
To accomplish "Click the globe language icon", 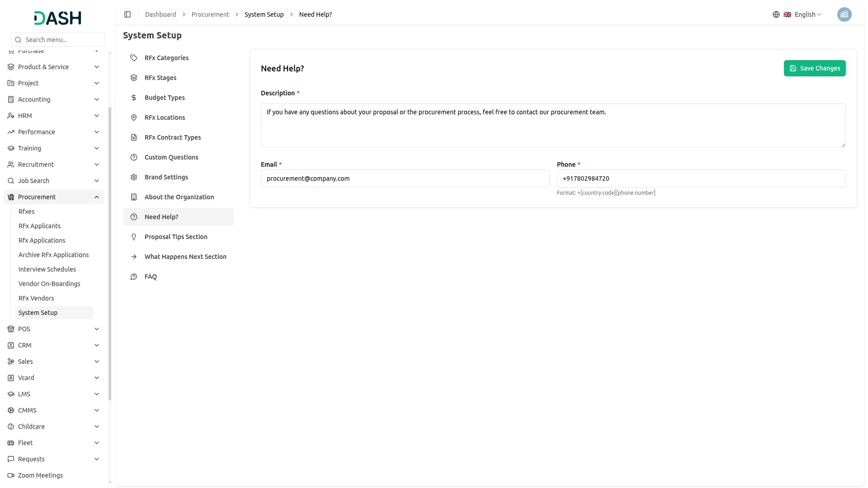I will point(776,14).
